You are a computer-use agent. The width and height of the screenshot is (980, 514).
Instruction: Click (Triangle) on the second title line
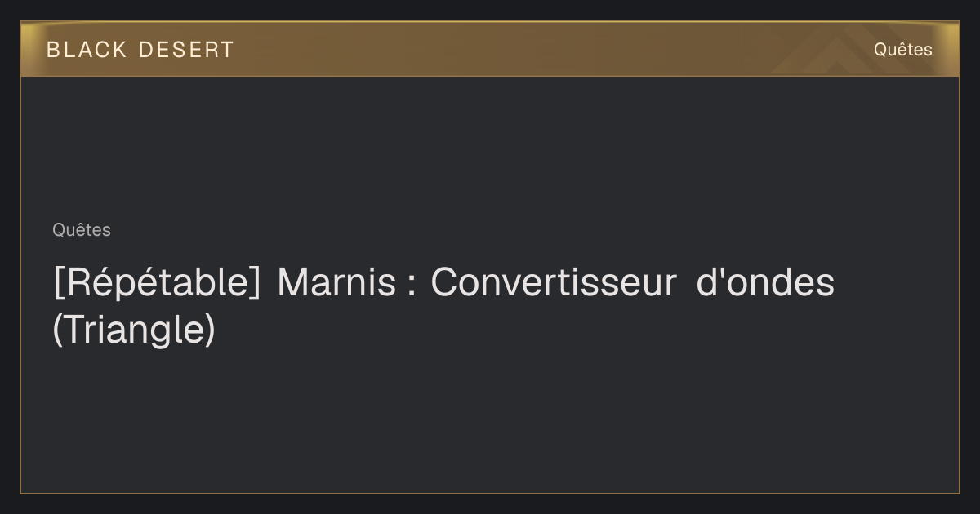134,330
